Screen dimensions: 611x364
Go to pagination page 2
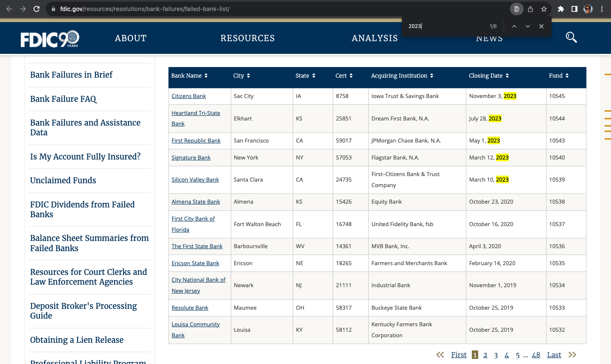(485, 355)
